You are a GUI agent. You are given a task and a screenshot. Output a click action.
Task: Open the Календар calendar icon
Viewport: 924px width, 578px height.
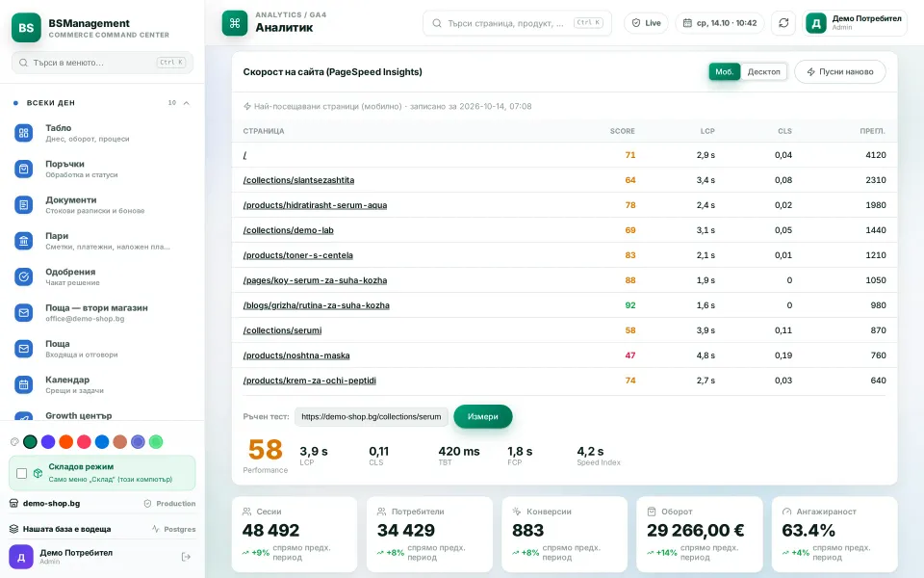[x=23, y=384]
